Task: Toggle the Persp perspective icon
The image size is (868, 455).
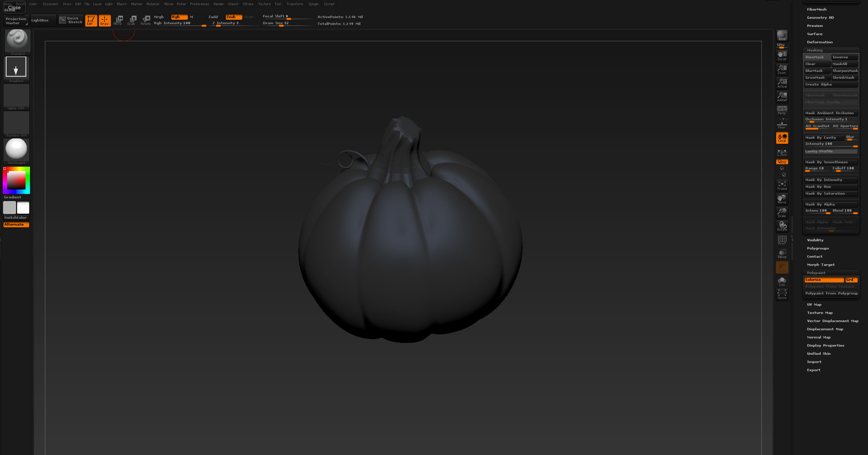Action: (782, 110)
